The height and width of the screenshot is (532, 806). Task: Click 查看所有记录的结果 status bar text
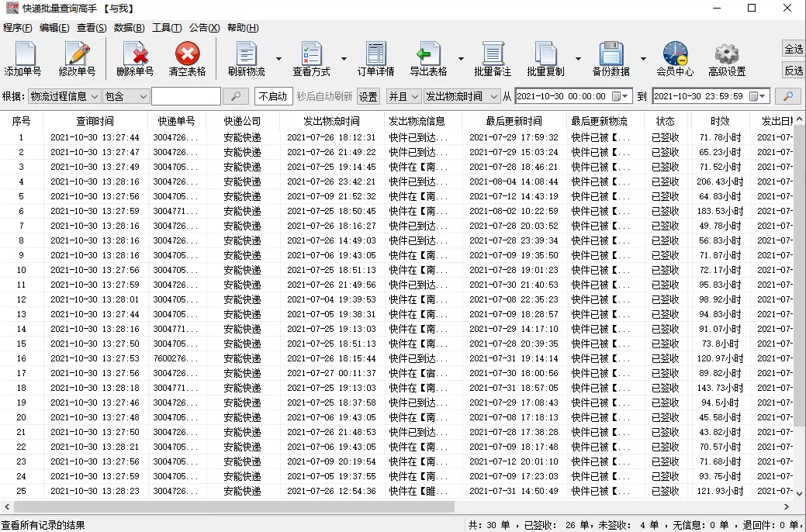[43, 525]
